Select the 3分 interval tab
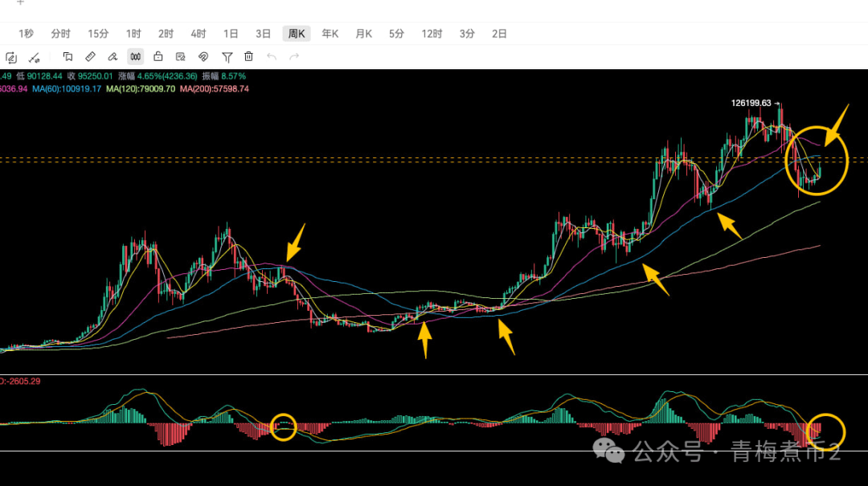 467,34
